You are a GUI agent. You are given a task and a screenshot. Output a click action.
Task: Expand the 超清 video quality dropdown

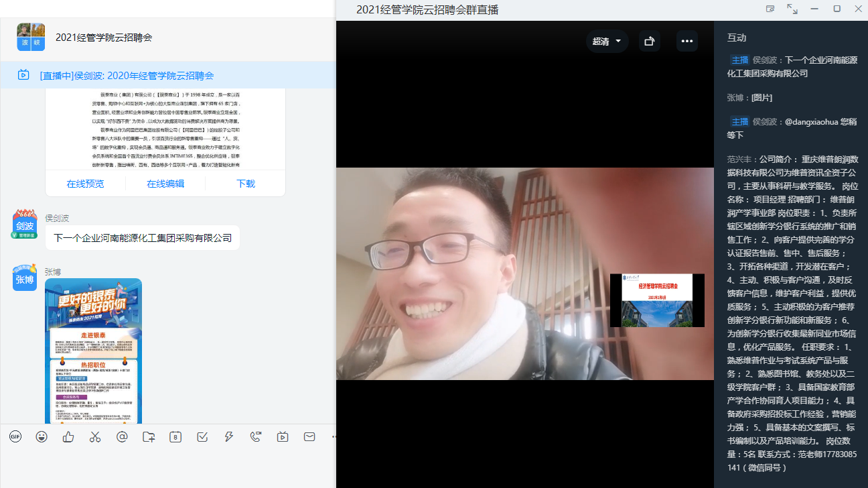point(607,41)
